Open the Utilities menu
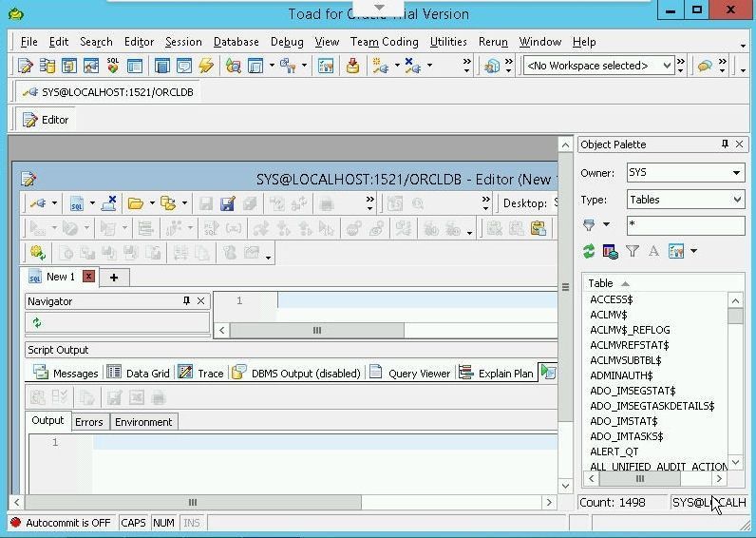 click(448, 42)
